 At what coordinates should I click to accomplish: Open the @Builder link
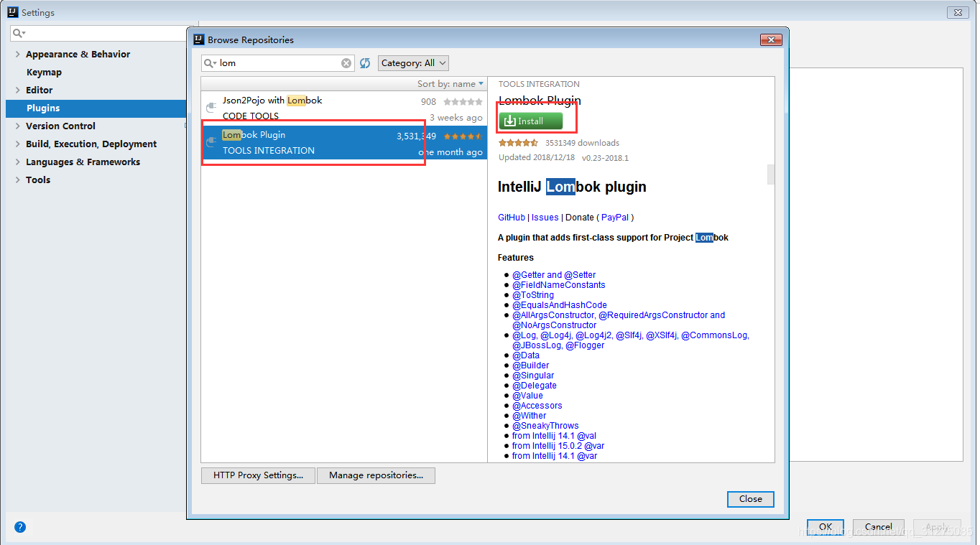point(530,365)
